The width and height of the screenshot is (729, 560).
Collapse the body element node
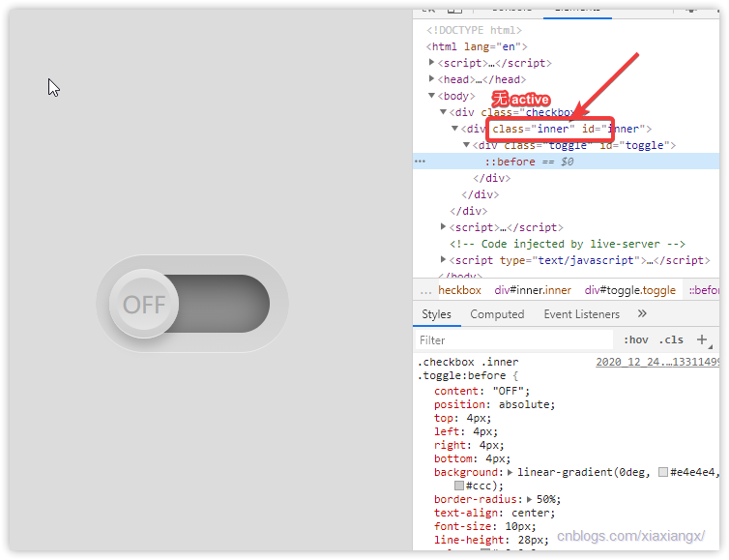[x=431, y=96]
